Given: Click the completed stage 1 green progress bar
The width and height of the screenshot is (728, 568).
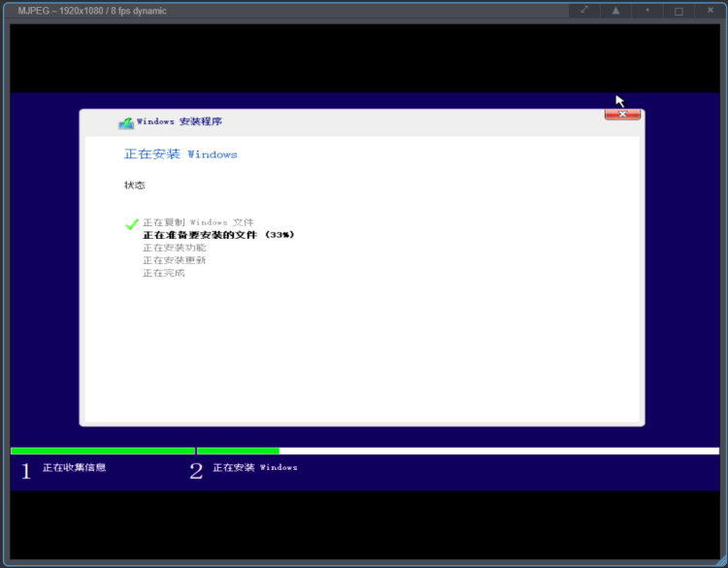Looking at the screenshot, I should point(103,451).
